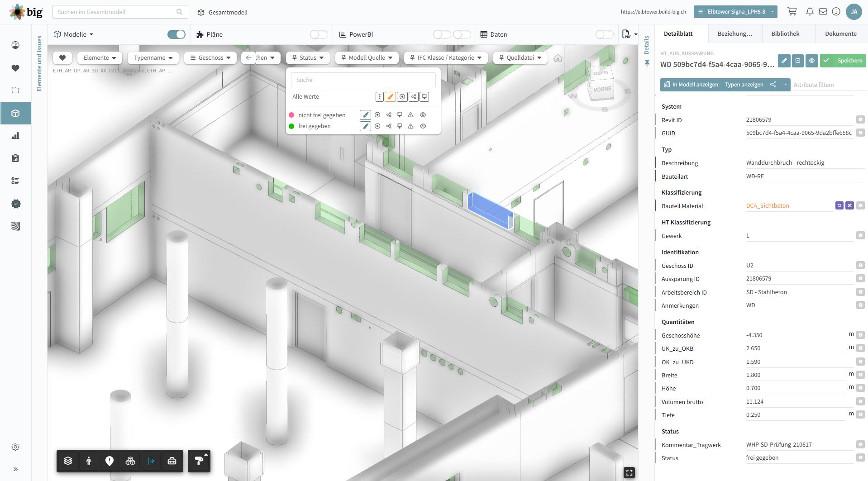The image size is (868, 481).
Task: Click the Speichern button
Action: pyautogui.click(x=844, y=61)
